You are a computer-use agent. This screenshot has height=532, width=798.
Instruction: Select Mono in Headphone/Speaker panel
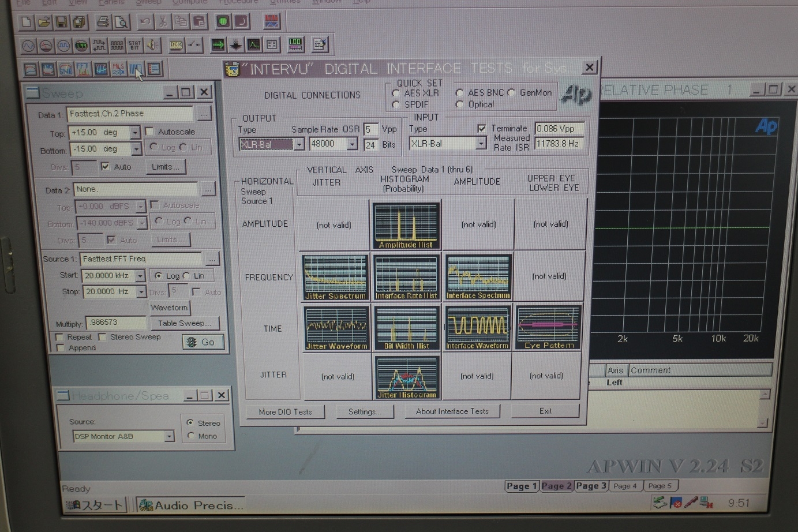click(x=190, y=436)
